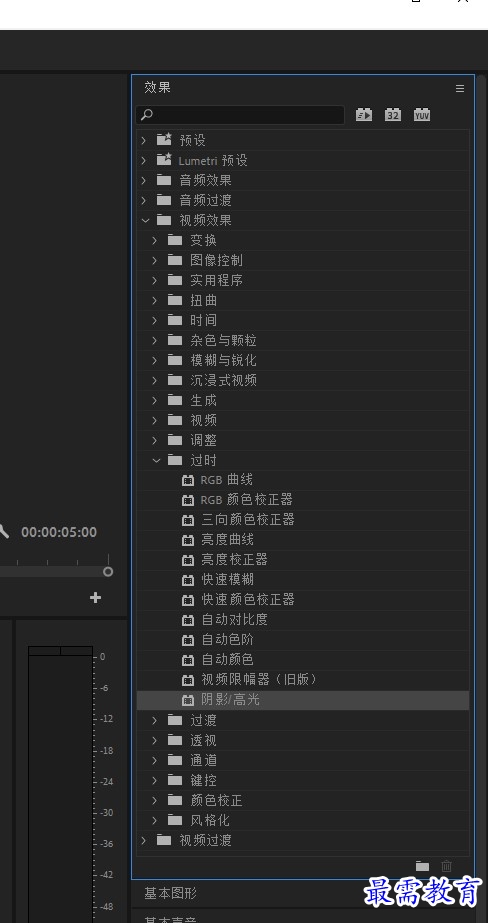Click the effects search input field
Screen dimensions: 488x923
pyautogui.click(x=240, y=115)
